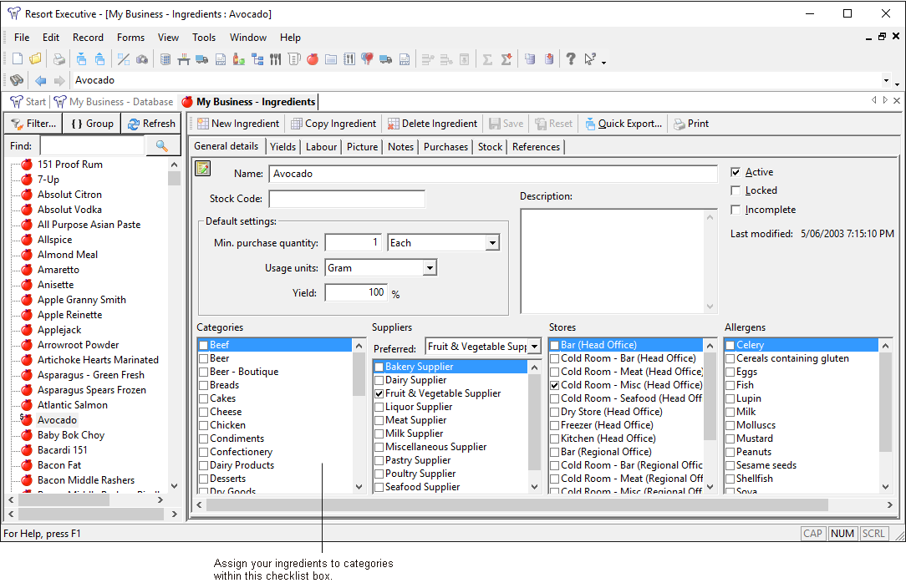Open the table-with-candles icon in toolbar
The image size is (906, 588).
tap(184, 59)
